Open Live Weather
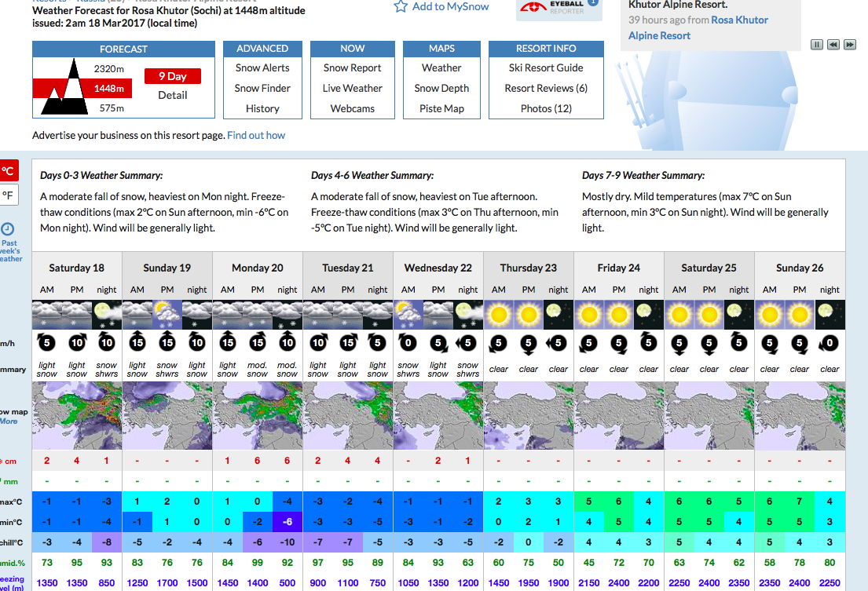 pos(353,89)
